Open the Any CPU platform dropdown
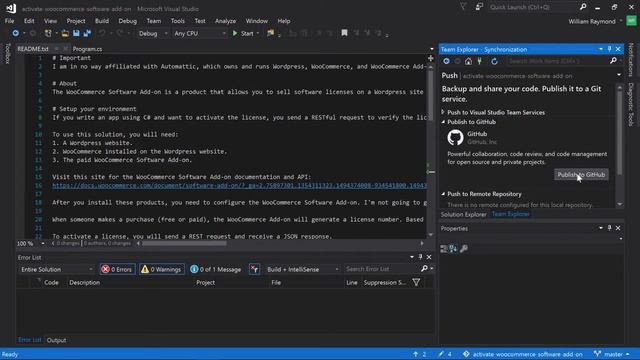 (x=199, y=33)
